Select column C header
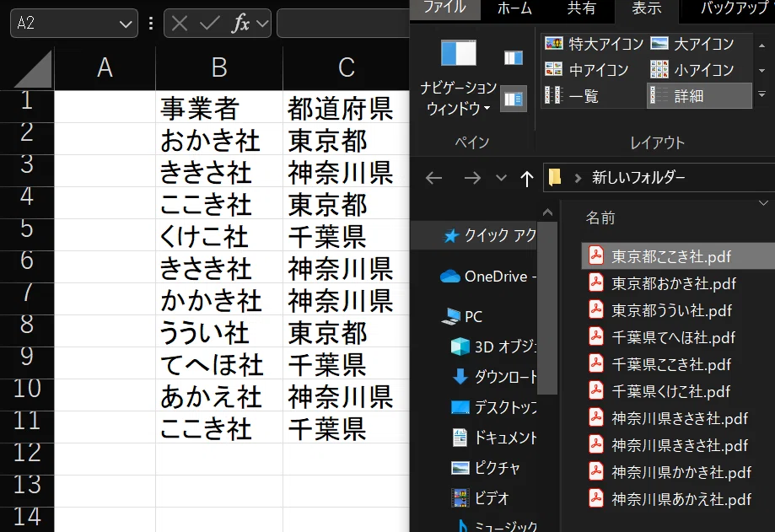 [346, 68]
